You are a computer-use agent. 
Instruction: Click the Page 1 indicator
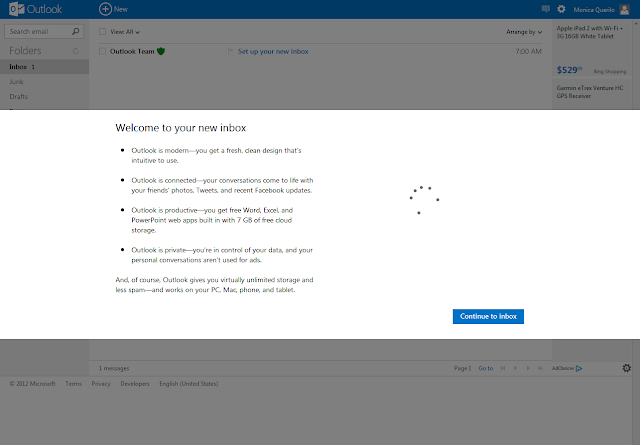(462, 368)
